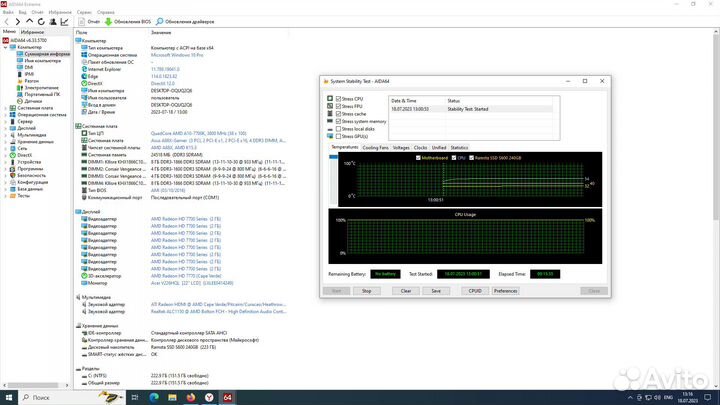This screenshot has width=720, height=405.
Task: Open the graph chart toolbar icon
Action: 65,22
